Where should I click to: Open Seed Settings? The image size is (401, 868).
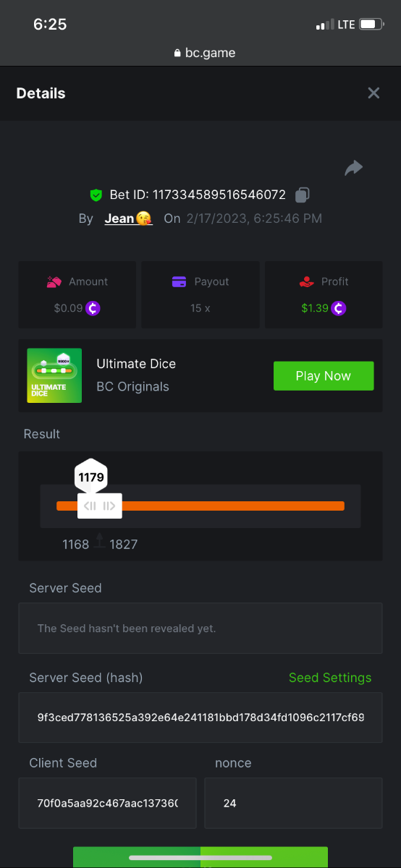tap(330, 678)
